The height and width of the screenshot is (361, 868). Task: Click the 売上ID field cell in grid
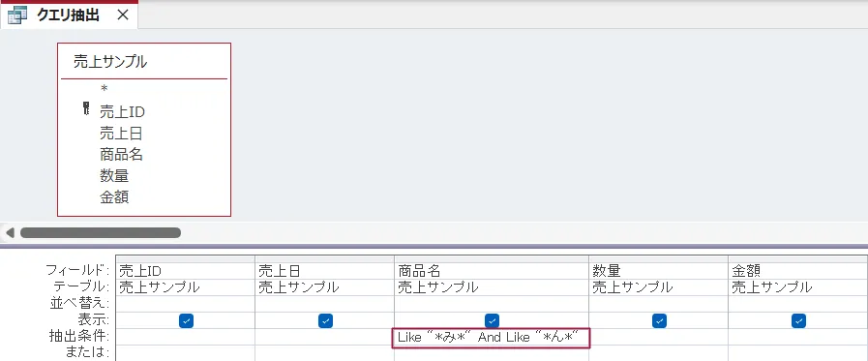click(186, 271)
